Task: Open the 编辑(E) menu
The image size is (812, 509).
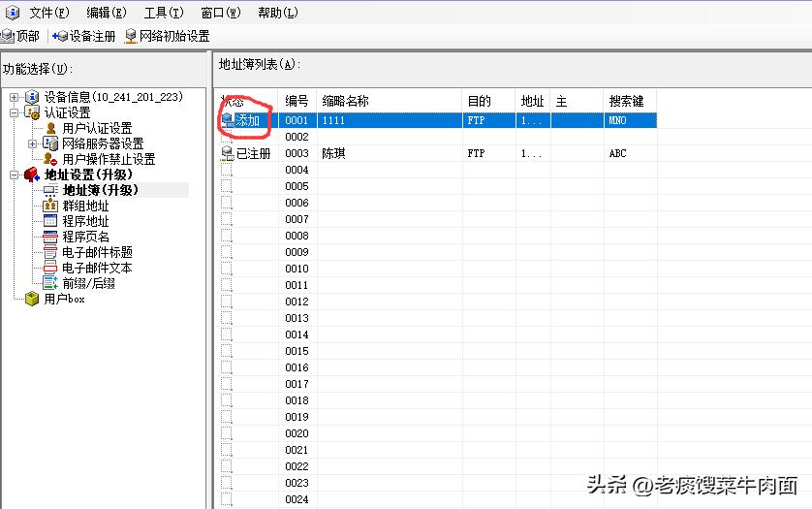Action: (107, 13)
